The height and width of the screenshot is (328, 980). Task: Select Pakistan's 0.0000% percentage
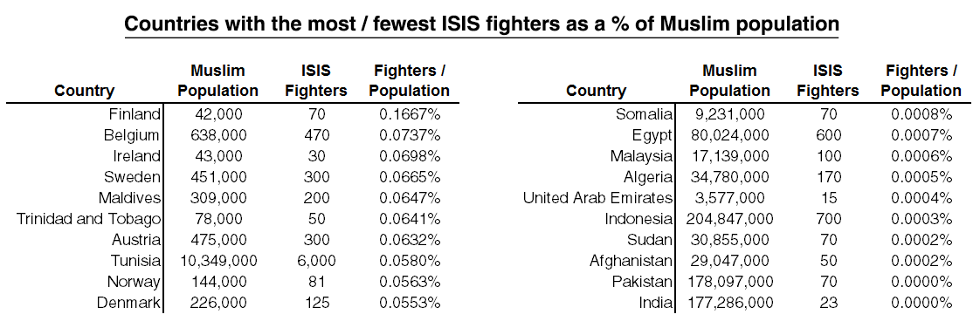coord(921,282)
